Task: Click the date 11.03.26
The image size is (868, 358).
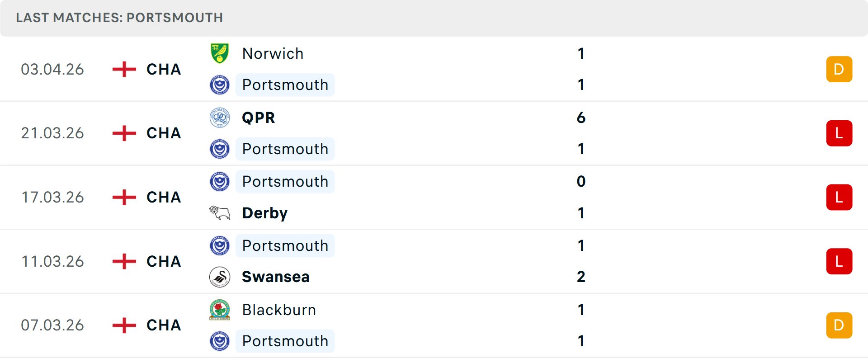Action: coord(52,261)
